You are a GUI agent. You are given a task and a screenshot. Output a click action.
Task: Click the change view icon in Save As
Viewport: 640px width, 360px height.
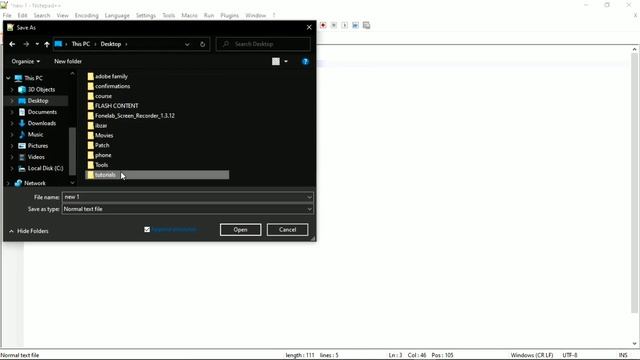(276, 61)
